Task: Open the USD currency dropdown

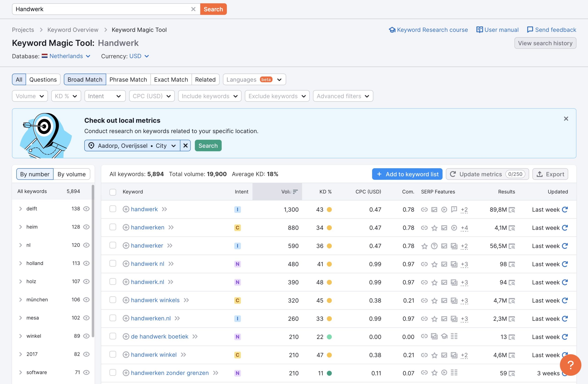Action: (x=139, y=56)
